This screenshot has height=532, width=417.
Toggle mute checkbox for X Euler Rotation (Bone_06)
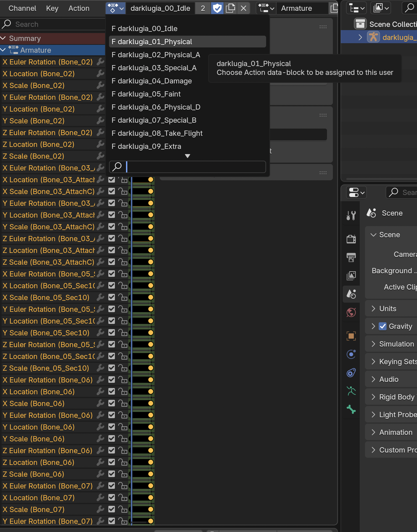coord(112,380)
